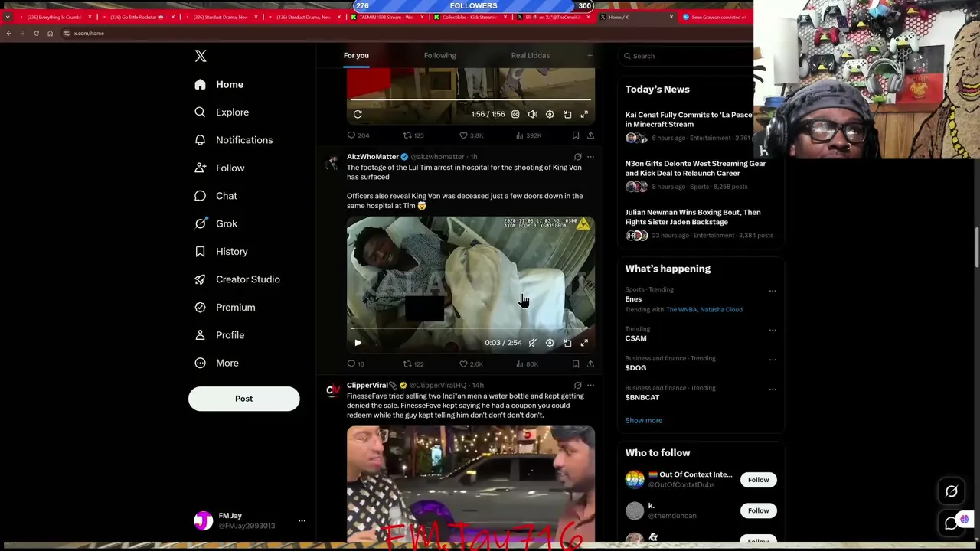This screenshot has height=551, width=980.
Task: Open FM Jay account options menu
Action: pyautogui.click(x=302, y=520)
